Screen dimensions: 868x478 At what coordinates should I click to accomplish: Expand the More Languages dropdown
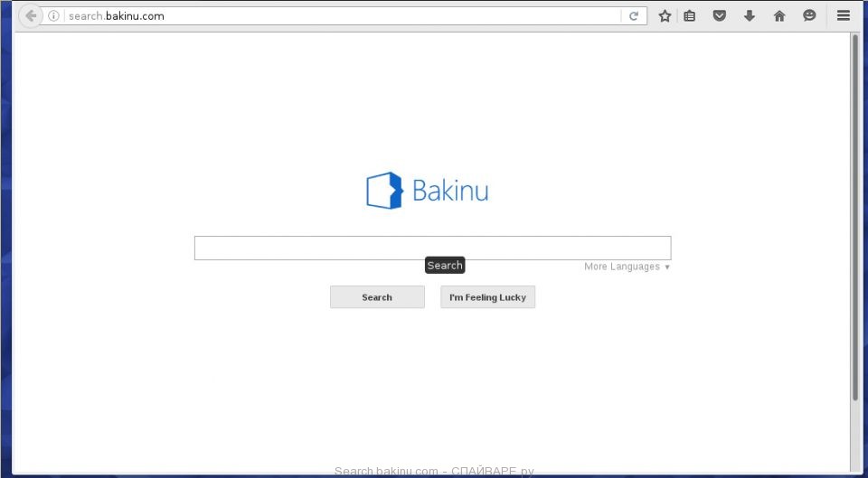click(627, 267)
